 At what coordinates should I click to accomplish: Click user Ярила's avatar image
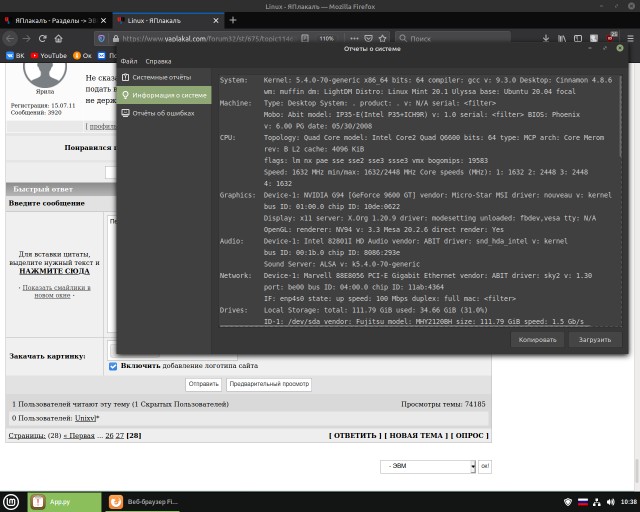coord(45,75)
